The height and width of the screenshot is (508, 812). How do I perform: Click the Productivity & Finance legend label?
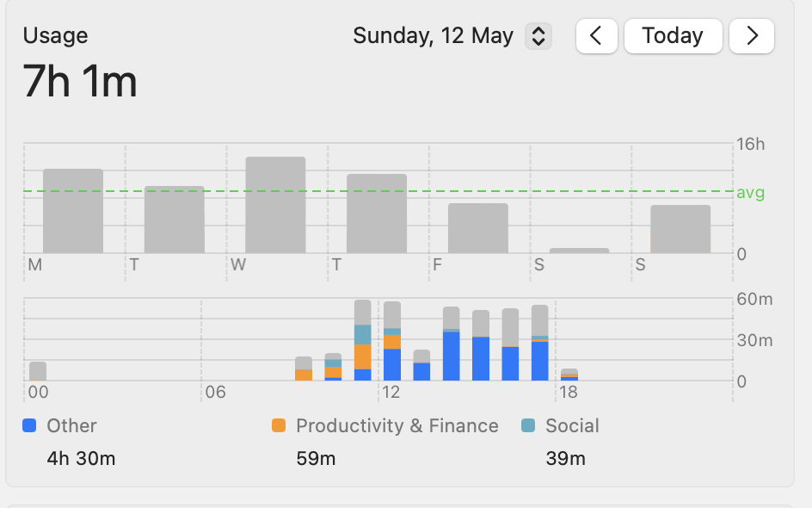click(x=397, y=425)
